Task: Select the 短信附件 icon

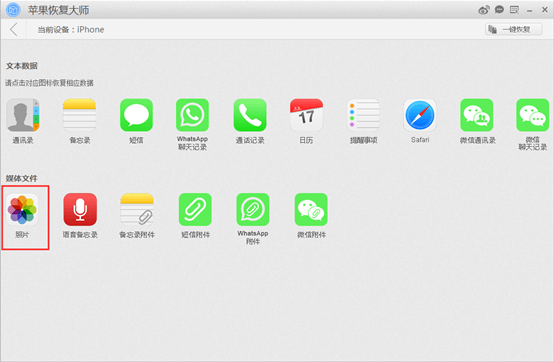Action: 195,210
